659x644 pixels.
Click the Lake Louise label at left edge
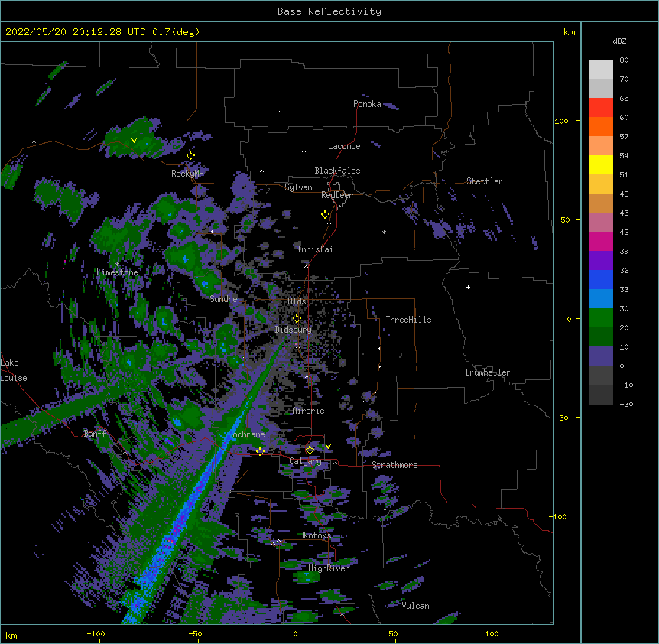[x=14, y=370]
